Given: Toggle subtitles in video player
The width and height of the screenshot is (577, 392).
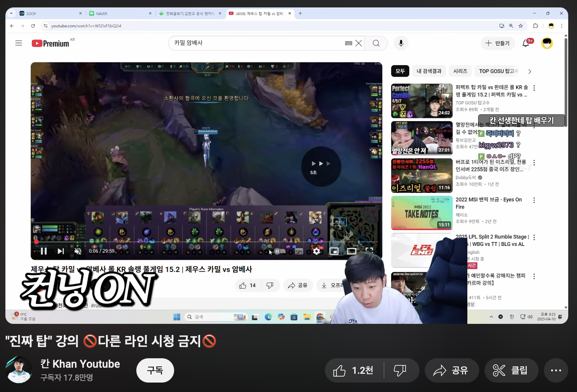Looking at the screenshot, I should point(299,251).
